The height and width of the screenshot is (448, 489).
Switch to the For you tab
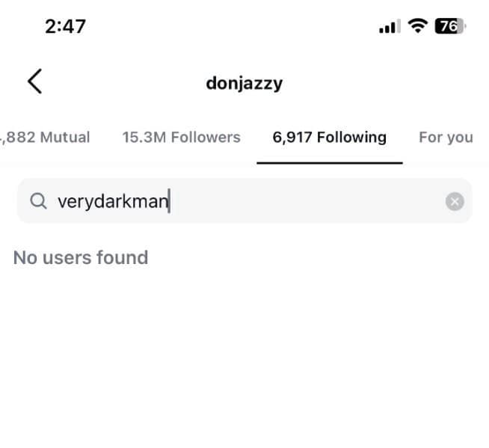[x=446, y=138]
